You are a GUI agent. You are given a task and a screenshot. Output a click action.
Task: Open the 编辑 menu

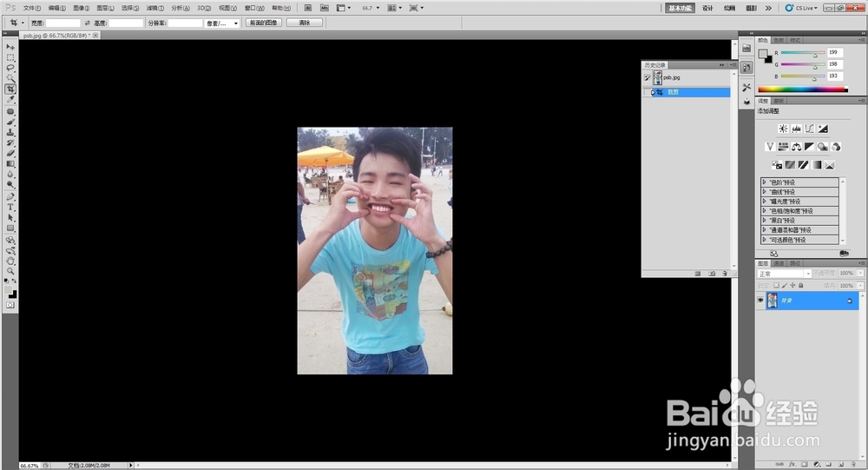coord(56,8)
